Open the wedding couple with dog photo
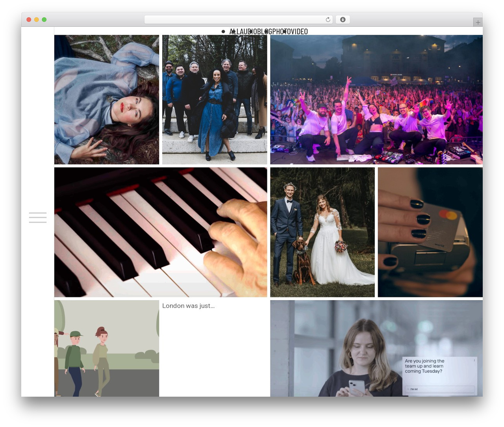504x427 pixels. point(322,232)
